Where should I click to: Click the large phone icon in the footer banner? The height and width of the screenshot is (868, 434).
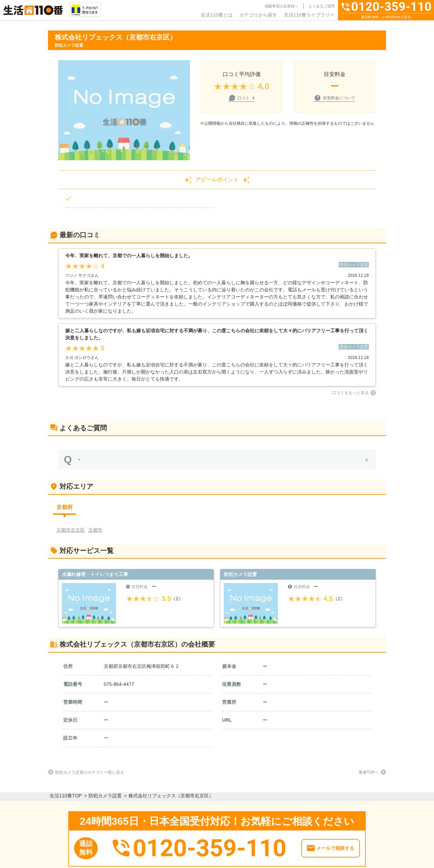click(x=121, y=848)
